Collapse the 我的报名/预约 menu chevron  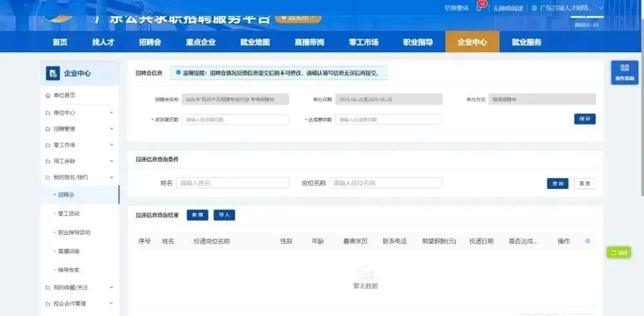point(111,177)
